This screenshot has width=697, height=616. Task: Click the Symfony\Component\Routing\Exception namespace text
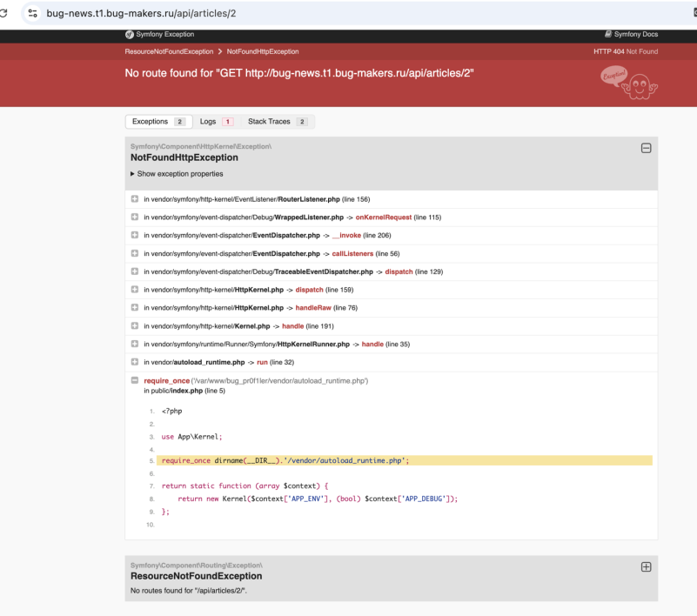(x=197, y=566)
